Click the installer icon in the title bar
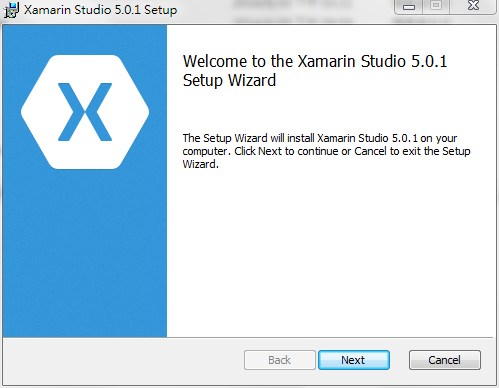 (x=11, y=10)
